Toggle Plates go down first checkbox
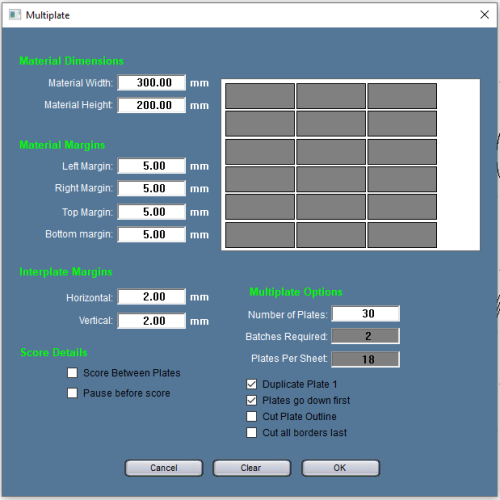This screenshot has height=500, width=500. 252,400
